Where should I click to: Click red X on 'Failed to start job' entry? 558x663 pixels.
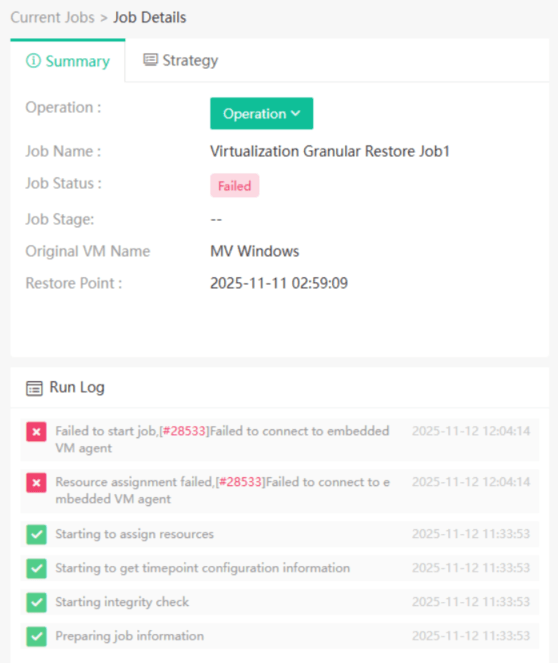click(x=36, y=432)
